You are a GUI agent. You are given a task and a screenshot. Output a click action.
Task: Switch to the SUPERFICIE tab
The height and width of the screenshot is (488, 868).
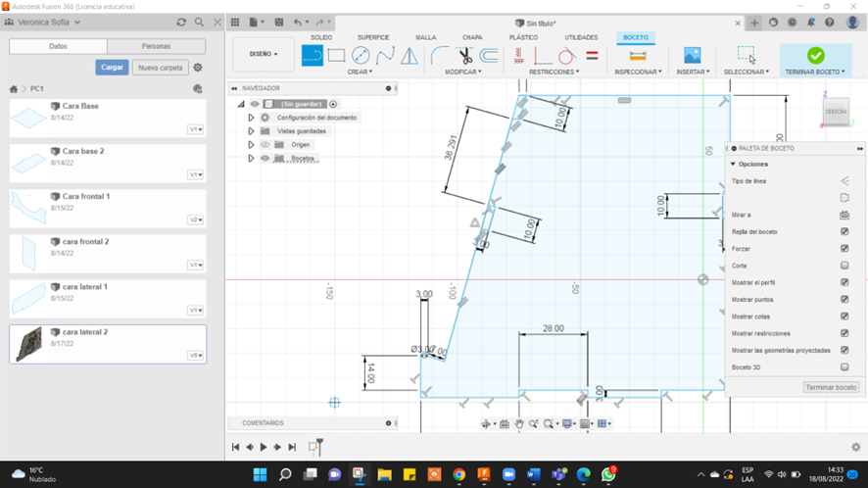(x=373, y=37)
